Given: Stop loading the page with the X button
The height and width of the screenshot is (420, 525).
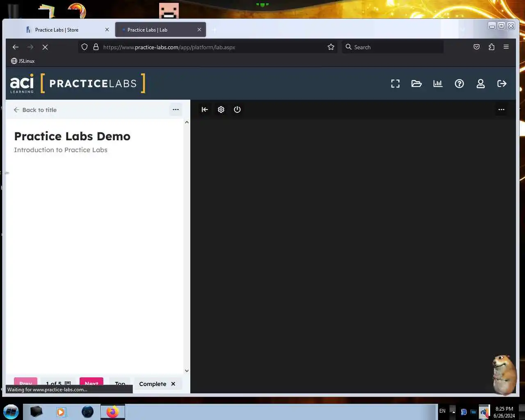Looking at the screenshot, I should click(x=45, y=47).
